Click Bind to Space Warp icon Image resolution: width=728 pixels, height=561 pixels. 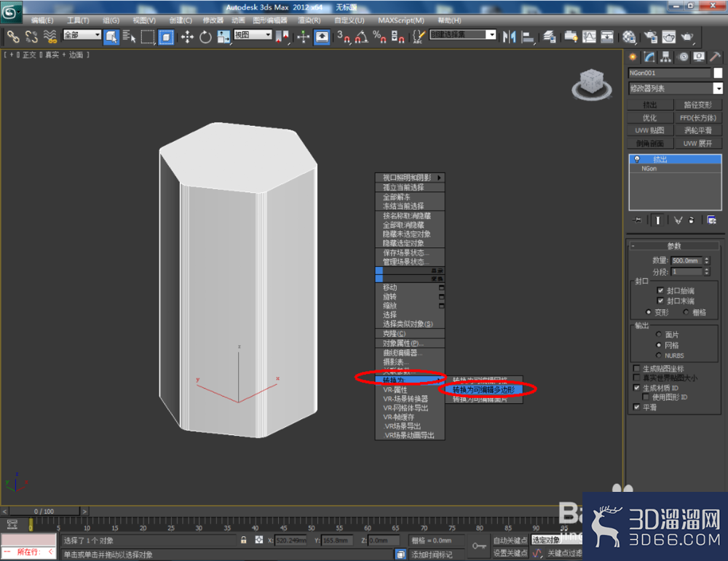coord(50,36)
